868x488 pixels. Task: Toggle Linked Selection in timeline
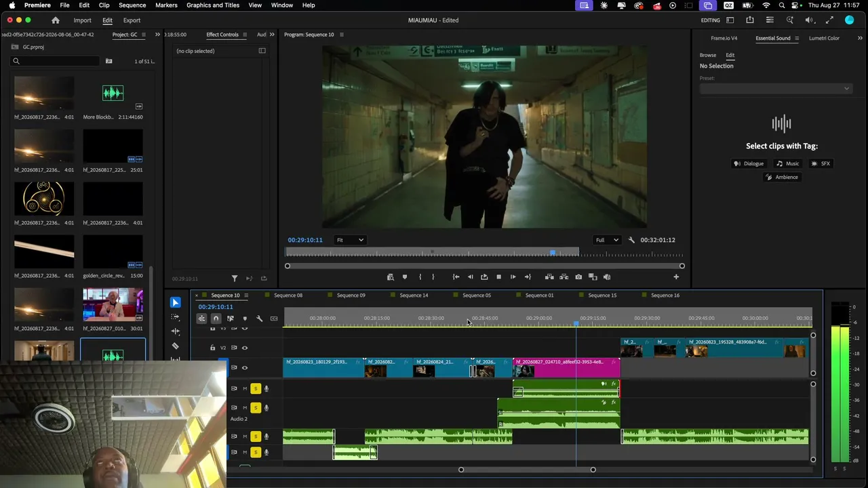pyautogui.click(x=231, y=319)
